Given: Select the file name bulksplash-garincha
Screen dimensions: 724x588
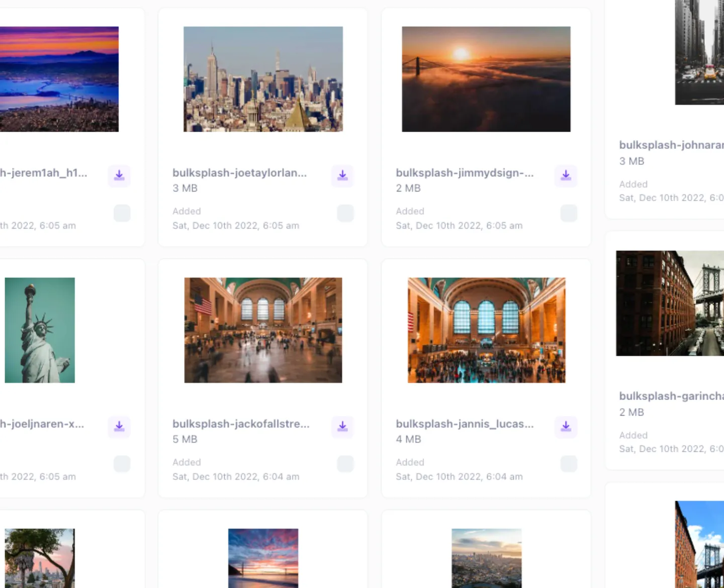Looking at the screenshot, I should pos(671,396).
